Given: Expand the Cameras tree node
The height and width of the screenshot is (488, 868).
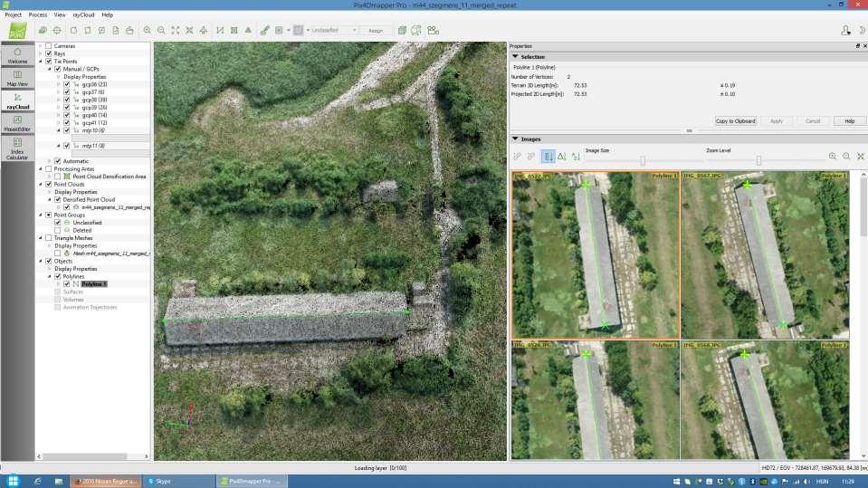Looking at the screenshot, I should tap(41, 46).
